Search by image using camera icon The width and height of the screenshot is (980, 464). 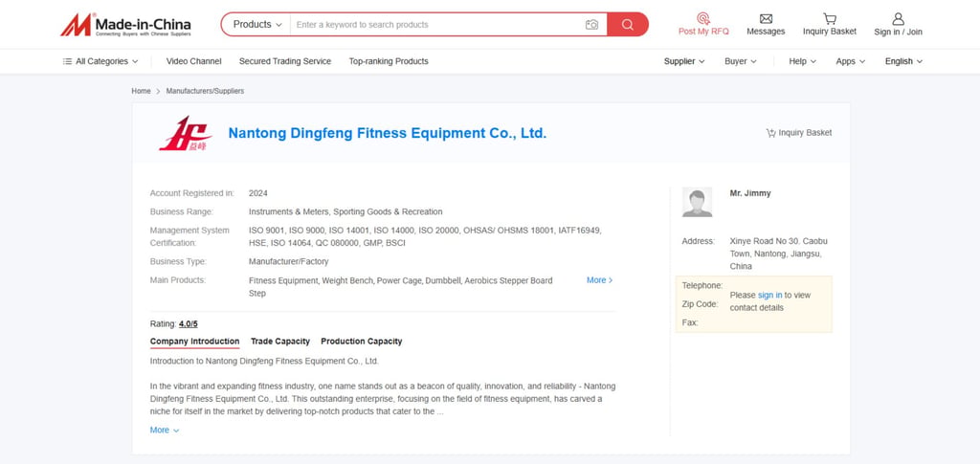[x=591, y=24]
